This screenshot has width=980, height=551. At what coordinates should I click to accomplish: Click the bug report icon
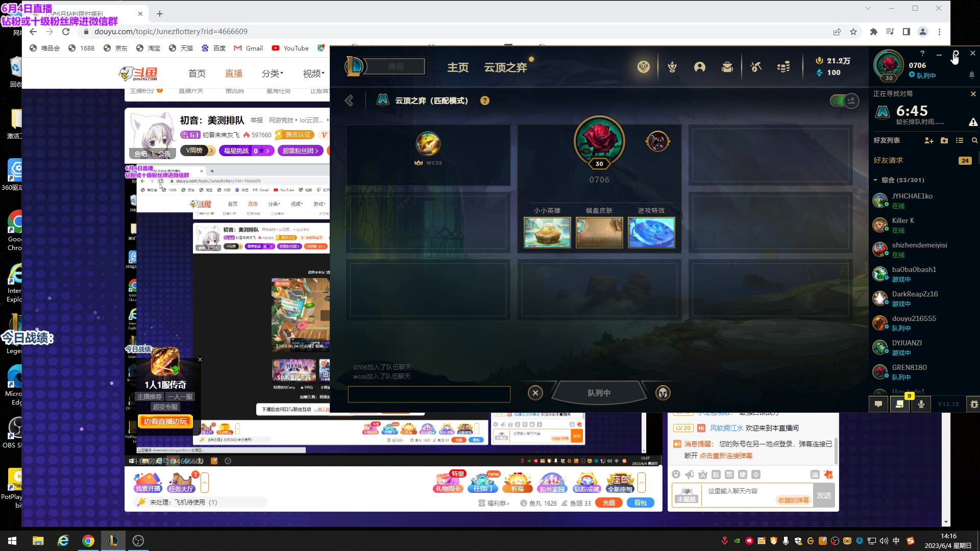coord(974,404)
